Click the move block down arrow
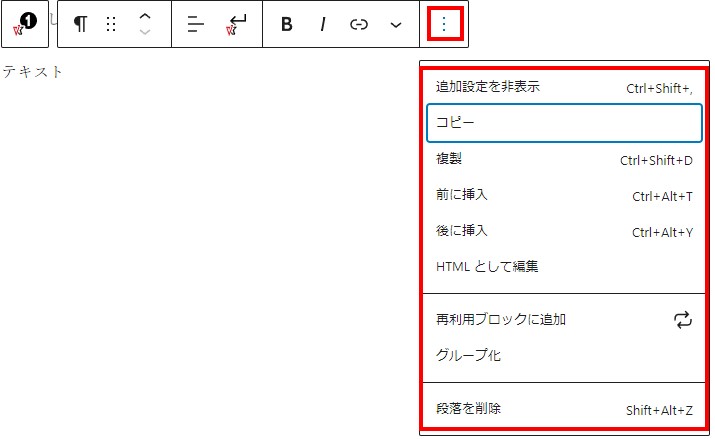The image size is (715, 439). coord(145,33)
